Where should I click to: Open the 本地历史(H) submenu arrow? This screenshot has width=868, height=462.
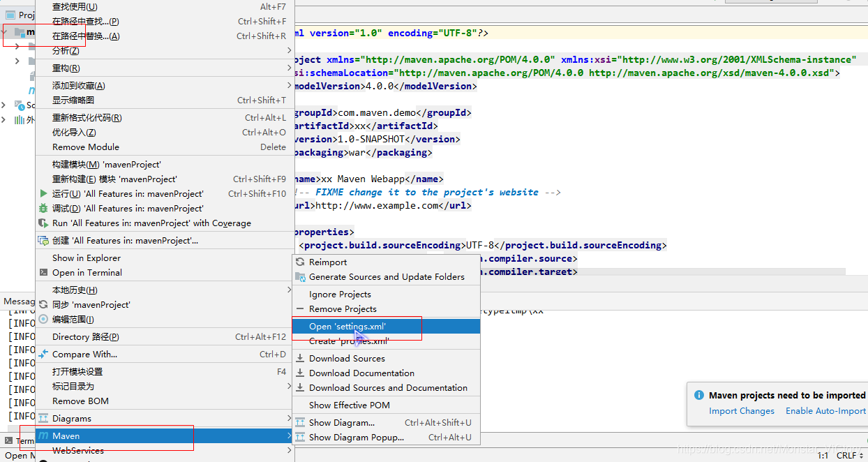coord(289,290)
